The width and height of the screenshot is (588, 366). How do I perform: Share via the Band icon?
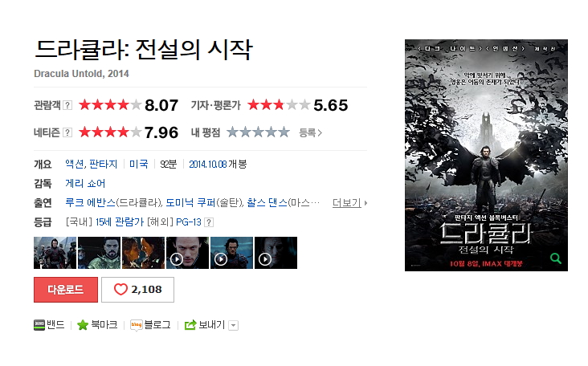[39, 325]
